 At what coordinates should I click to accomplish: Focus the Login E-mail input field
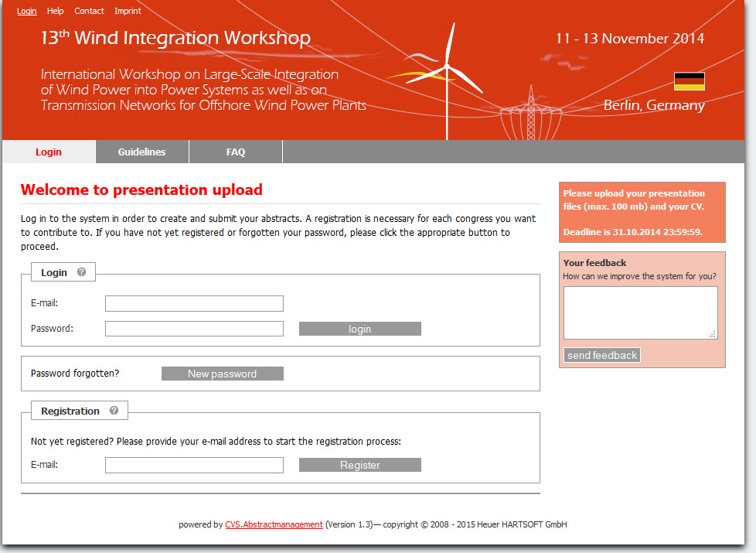(194, 303)
